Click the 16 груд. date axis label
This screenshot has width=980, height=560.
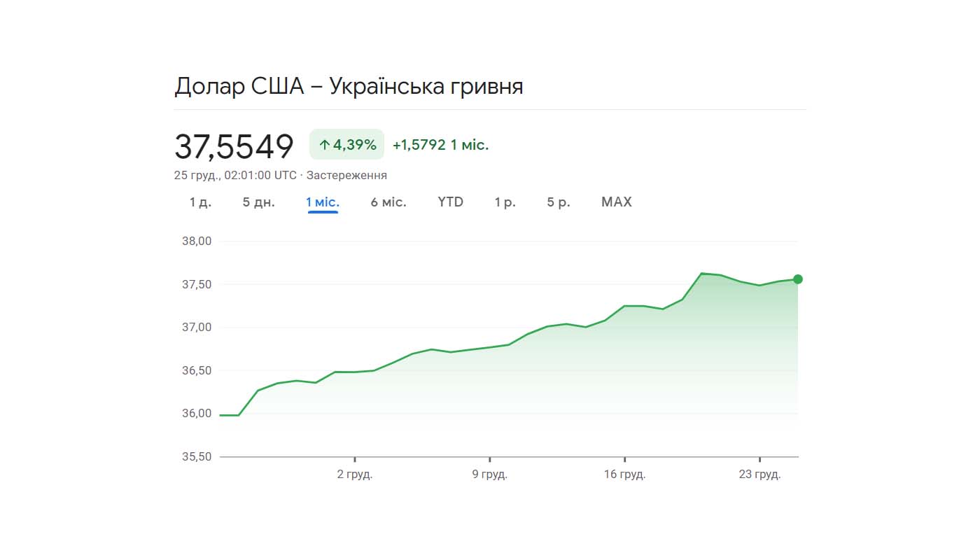pyautogui.click(x=624, y=475)
